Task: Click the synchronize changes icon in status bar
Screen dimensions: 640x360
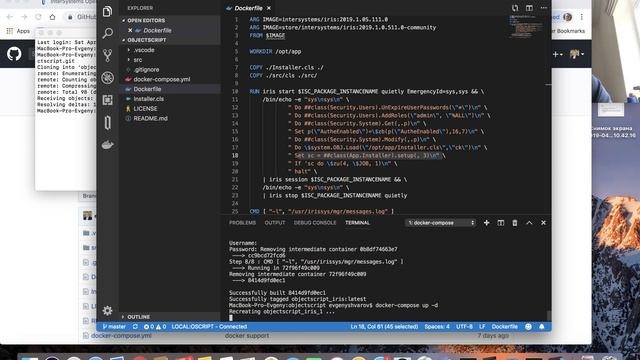Action: click(135, 327)
